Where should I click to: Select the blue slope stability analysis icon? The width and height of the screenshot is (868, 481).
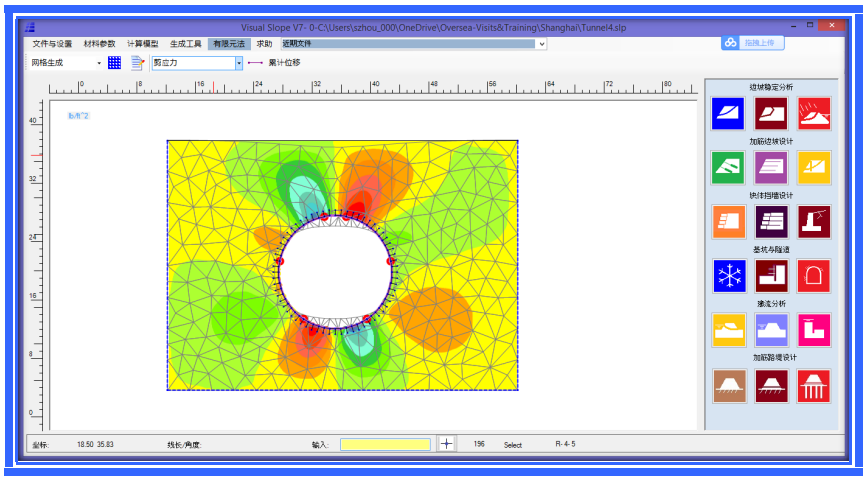pos(729,113)
